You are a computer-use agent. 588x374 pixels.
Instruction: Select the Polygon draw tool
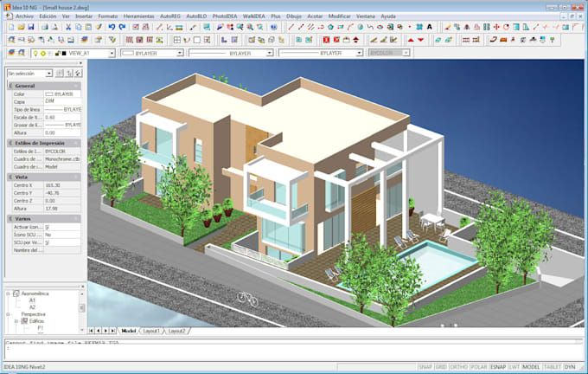click(x=330, y=27)
